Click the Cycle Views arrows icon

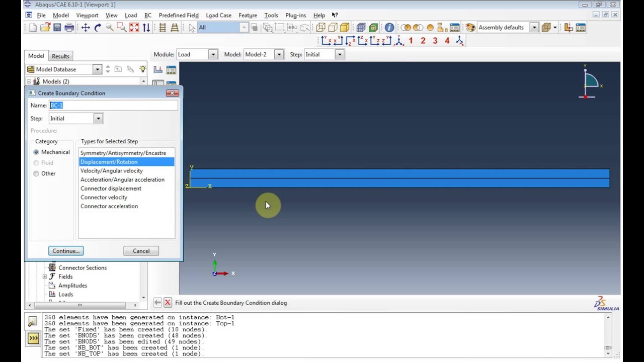point(146,28)
